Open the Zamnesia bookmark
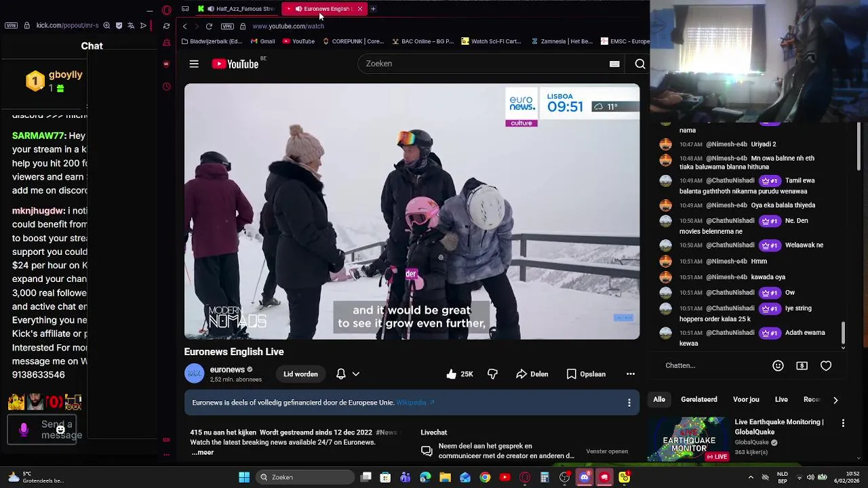This screenshot has width=868, height=488. pos(562,41)
